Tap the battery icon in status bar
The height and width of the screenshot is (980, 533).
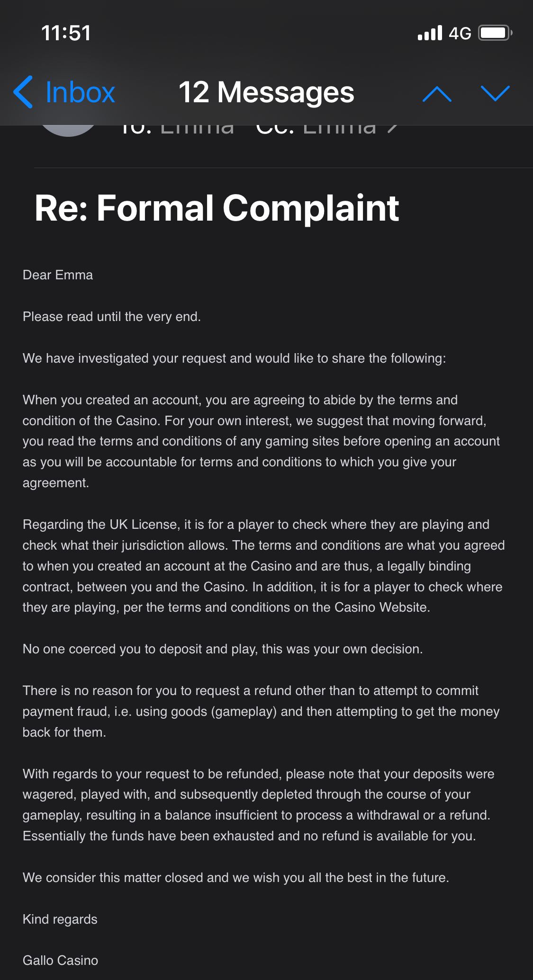point(495,33)
